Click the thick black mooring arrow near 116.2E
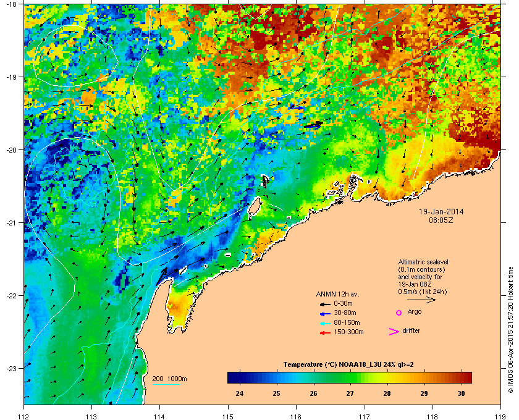Image resolution: width=519 pixels, height=420 pixels. [x=313, y=125]
